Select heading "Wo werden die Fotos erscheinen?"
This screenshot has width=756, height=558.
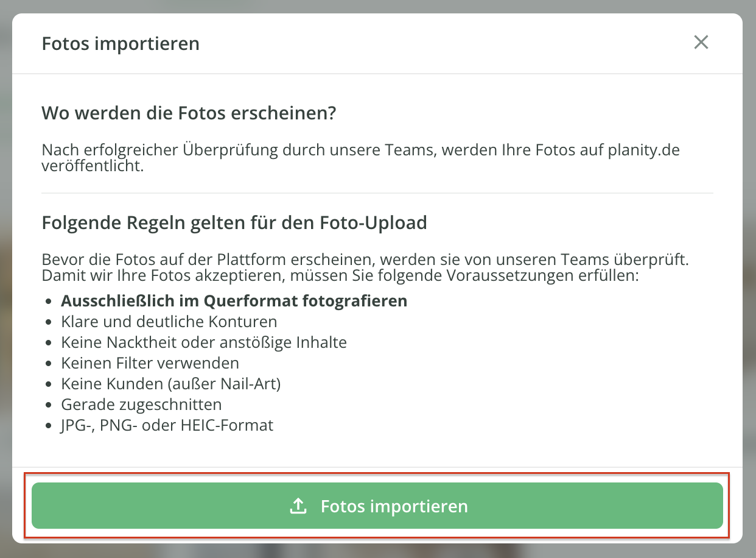pos(189,113)
